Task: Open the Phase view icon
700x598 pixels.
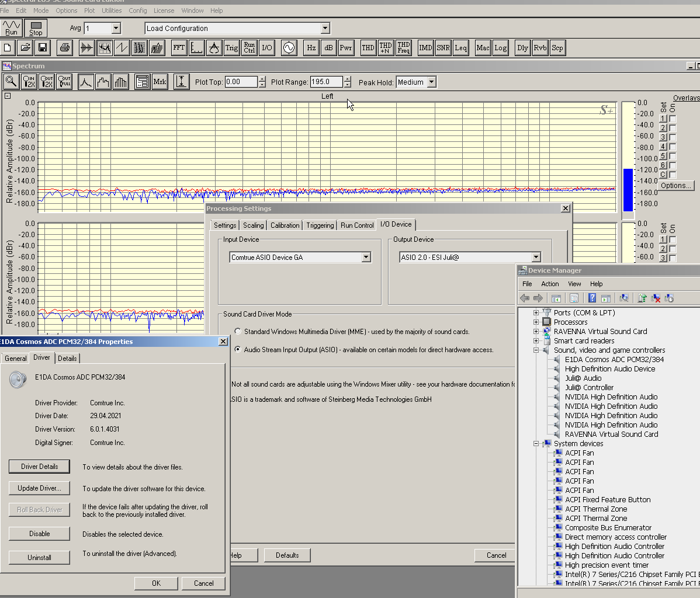Action: tap(122, 48)
